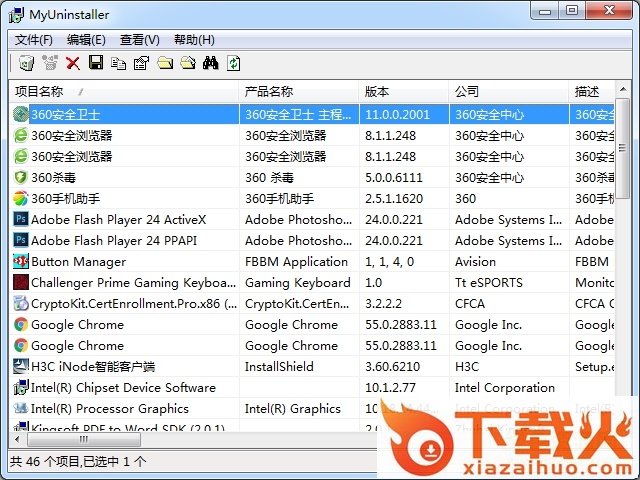
Task: Open the properties toolbar icon
Action: [x=141, y=63]
